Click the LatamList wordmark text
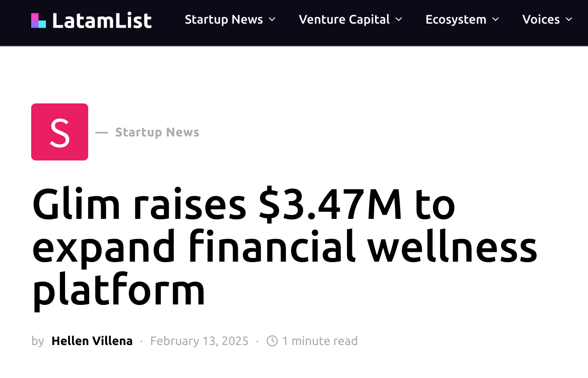The image size is (588, 378). [x=102, y=21]
